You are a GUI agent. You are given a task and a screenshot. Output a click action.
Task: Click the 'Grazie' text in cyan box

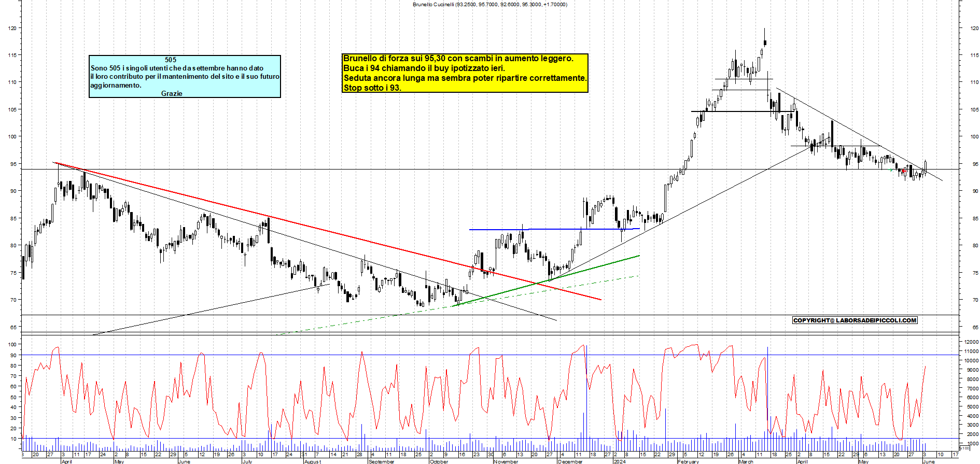tap(172, 93)
